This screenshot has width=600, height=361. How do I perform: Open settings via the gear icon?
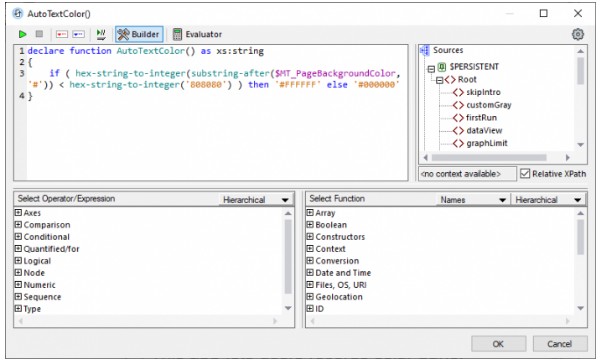(578, 34)
